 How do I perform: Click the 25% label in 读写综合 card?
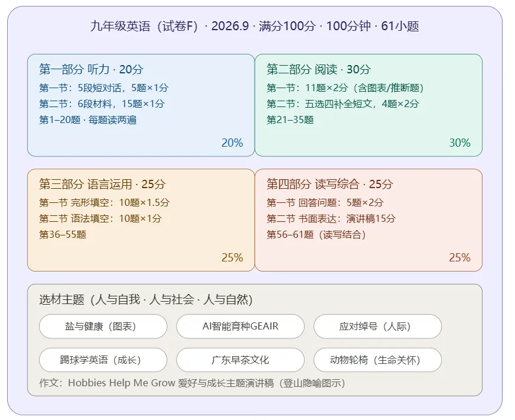tap(460, 257)
